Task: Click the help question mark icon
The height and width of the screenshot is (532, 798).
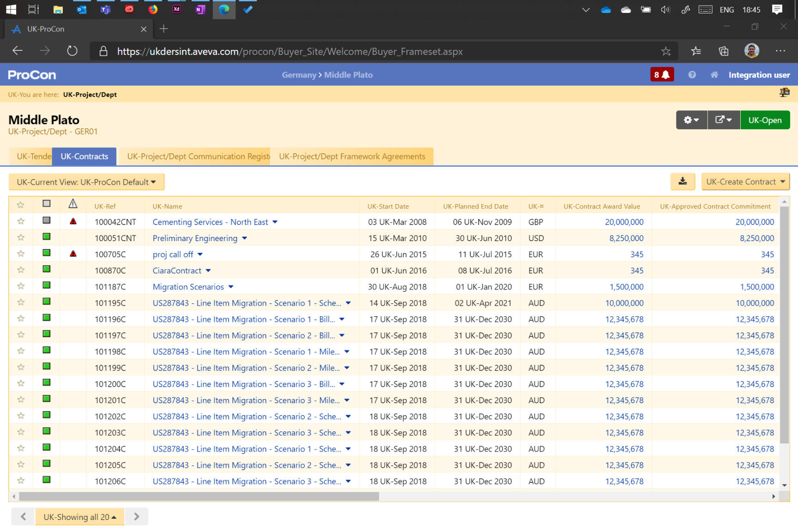Action: tap(692, 75)
